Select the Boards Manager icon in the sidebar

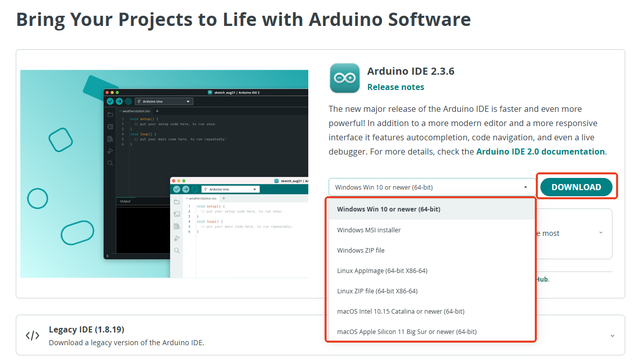click(x=110, y=127)
